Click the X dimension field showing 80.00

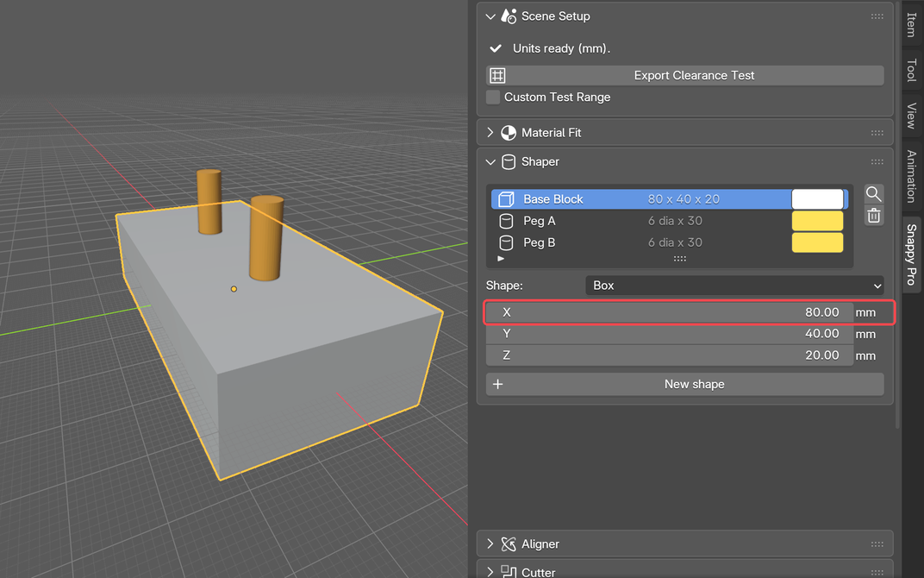670,312
